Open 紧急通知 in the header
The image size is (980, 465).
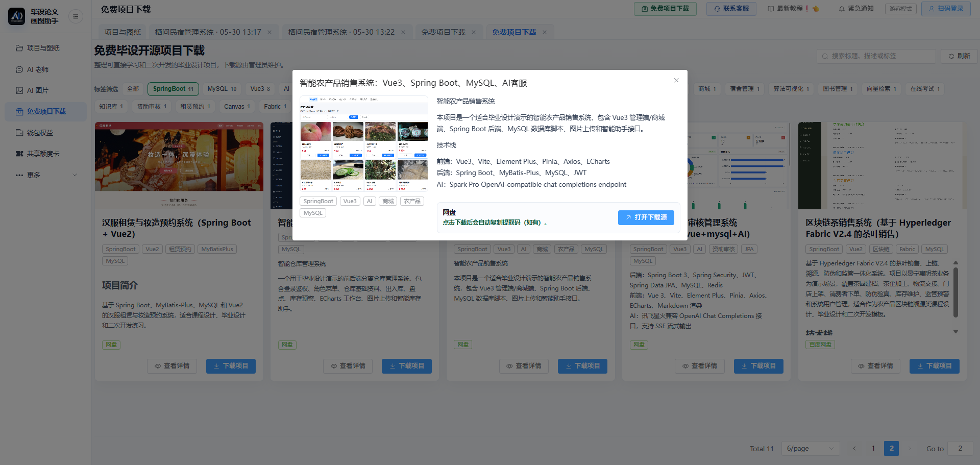(x=856, y=9)
